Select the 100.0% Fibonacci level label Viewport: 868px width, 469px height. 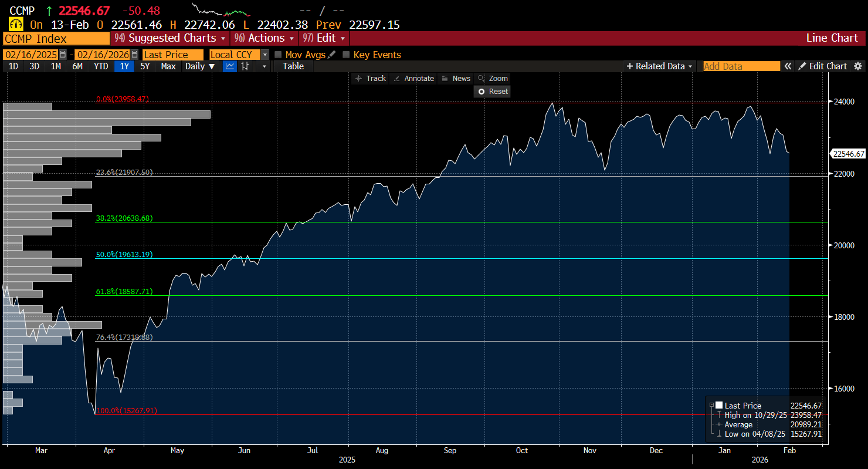pyautogui.click(x=126, y=411)
